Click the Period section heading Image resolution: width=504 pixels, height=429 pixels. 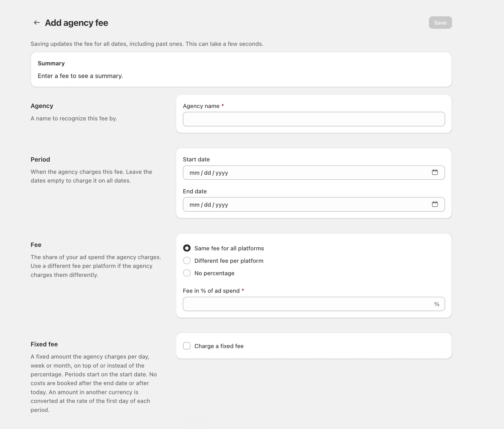pyautogui.click(x=40, y=159)
